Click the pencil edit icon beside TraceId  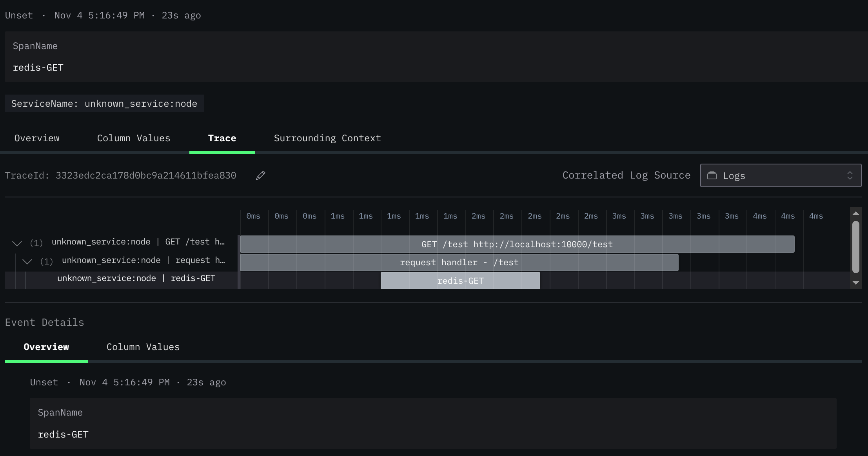(x=260, y=175)
